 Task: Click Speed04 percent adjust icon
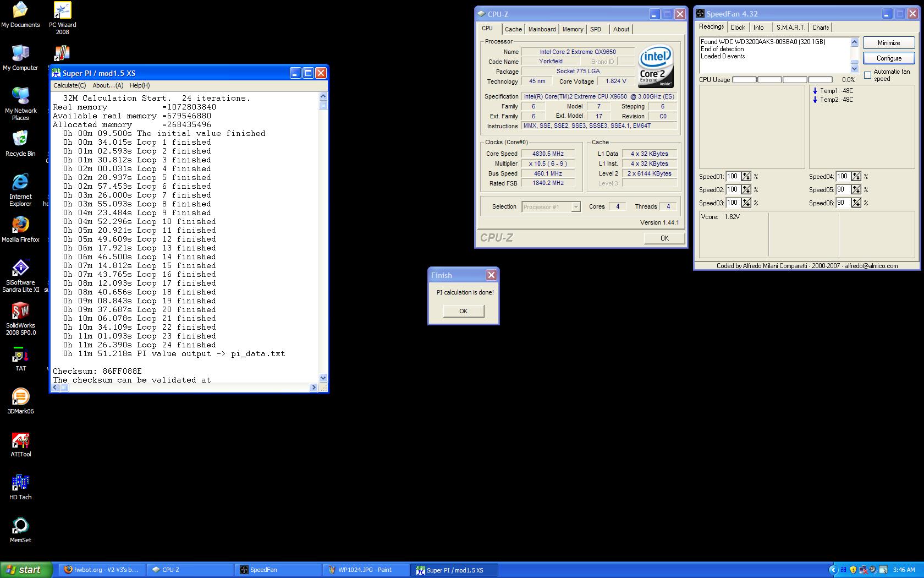(856, 176)
